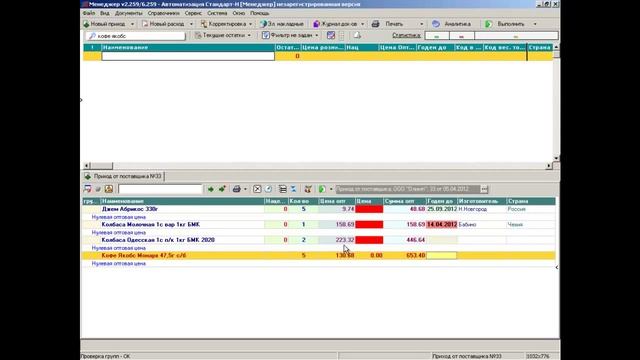Open the Помощь menu
Image resolution: width=640 pixels, height=360 pixels.
pyautogui.click(x=260, y=13)
